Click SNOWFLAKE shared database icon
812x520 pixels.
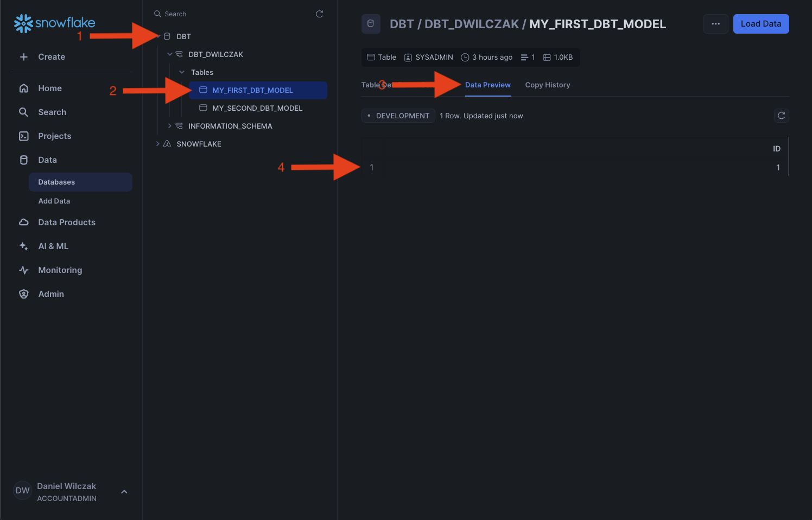(167, 144)
